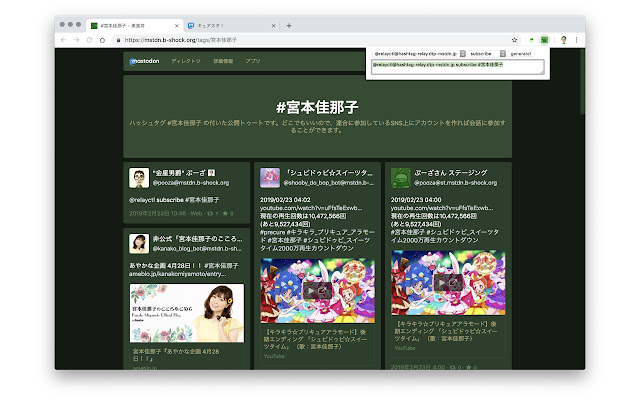This screenshot has width=640, height=400.
Task: Open a new browser tab
Action: click(289, 26)
